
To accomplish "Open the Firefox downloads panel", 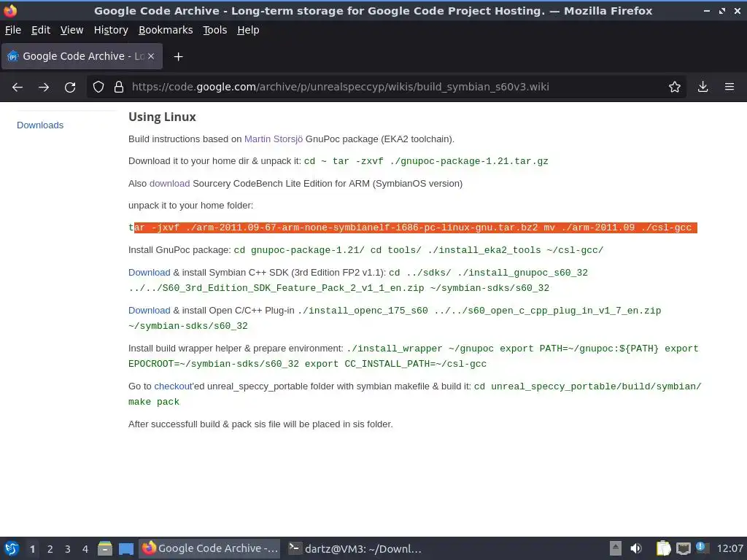I will pos(703,87).
